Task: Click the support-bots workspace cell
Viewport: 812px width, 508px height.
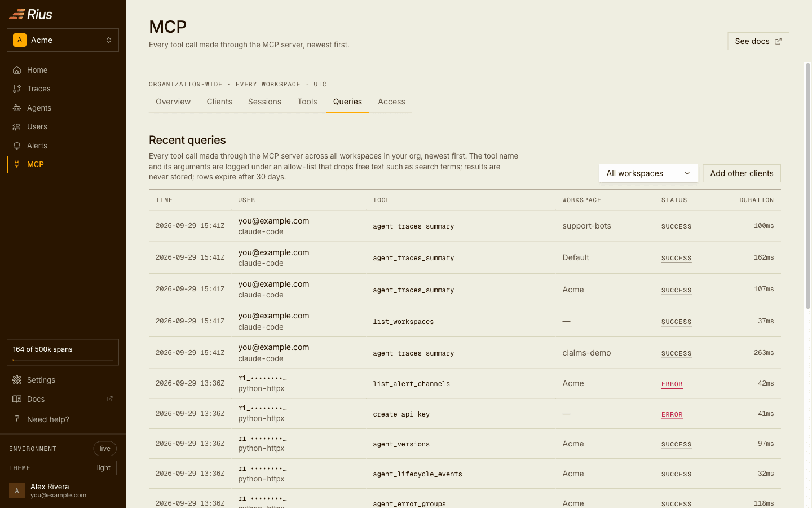Action: [586, 226]
